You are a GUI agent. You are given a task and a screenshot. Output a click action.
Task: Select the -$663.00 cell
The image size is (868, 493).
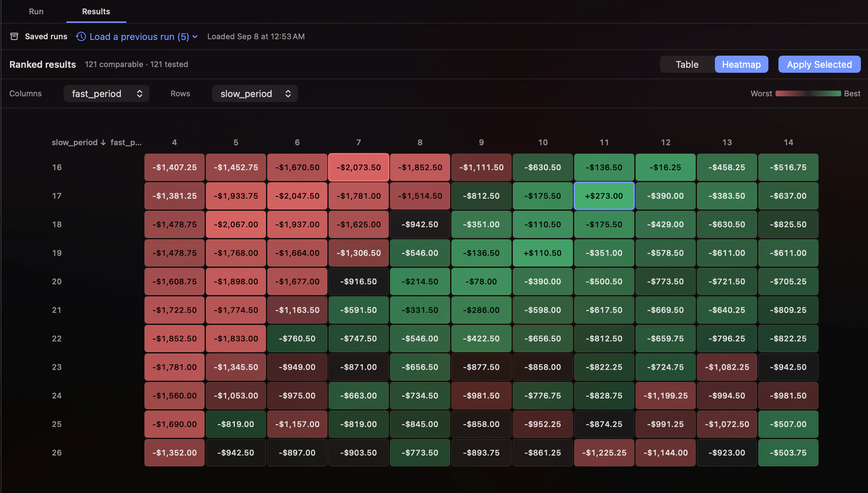[358, 396]
